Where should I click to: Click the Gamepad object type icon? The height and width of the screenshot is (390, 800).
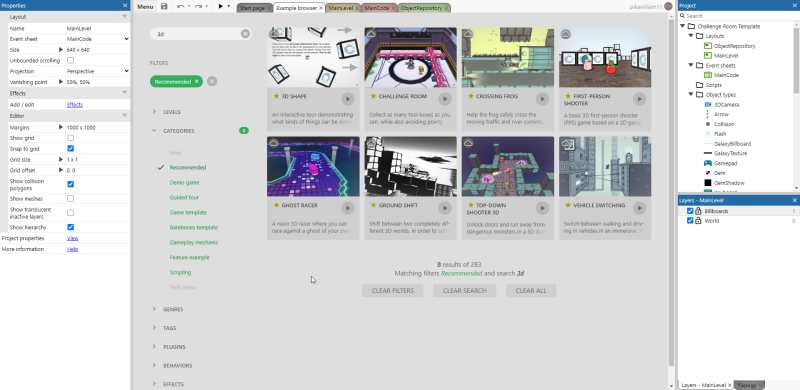[x=708, y=163]
